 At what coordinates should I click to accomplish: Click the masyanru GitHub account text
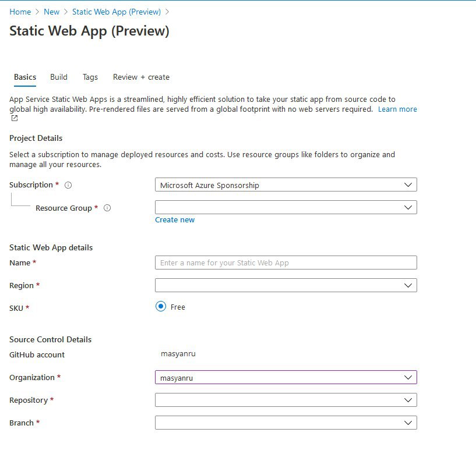pyautogui.click(x=178, y=354)
